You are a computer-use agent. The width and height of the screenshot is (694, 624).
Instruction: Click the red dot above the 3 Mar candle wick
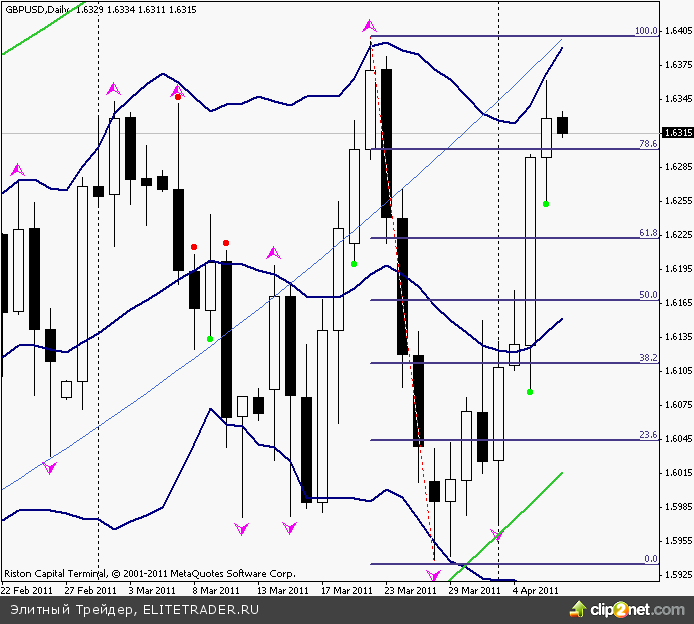178,97
